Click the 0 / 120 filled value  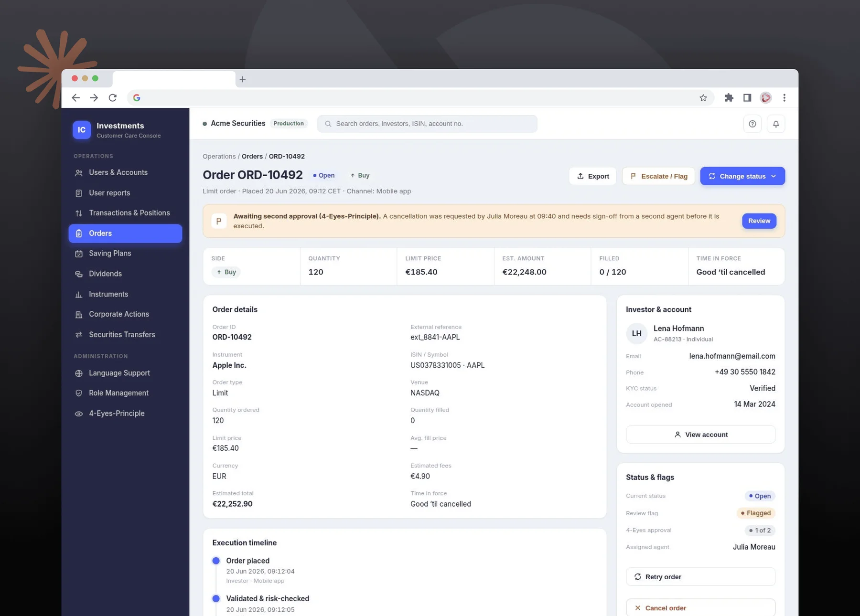coord(613,272)
